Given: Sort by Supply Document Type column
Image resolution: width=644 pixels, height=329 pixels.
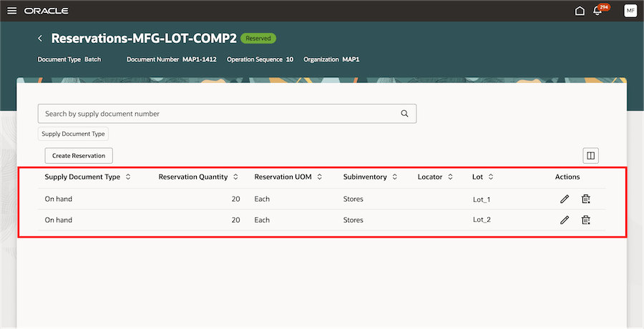Looking at the screenshot, I should tap(128, 177).
